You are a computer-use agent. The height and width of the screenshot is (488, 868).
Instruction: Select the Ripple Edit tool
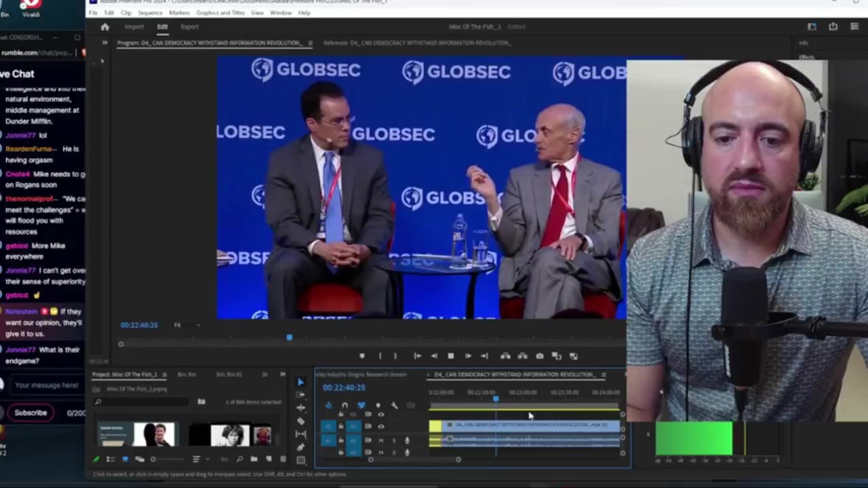(301, 408)
